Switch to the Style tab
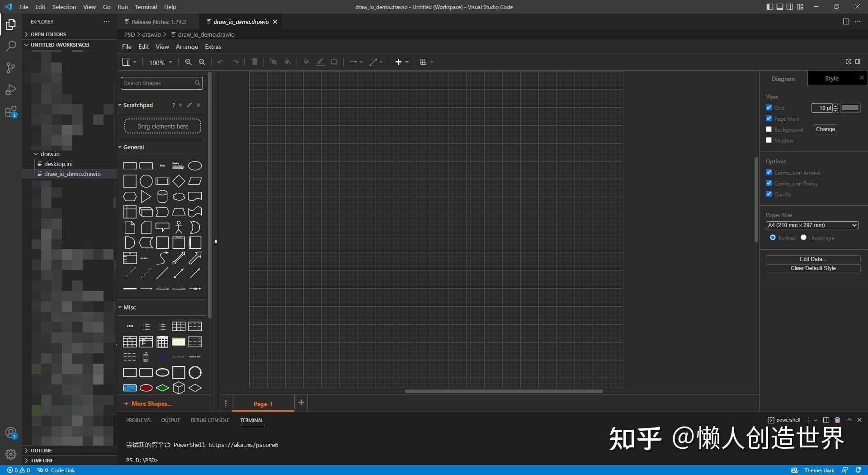 pos(832,78)
